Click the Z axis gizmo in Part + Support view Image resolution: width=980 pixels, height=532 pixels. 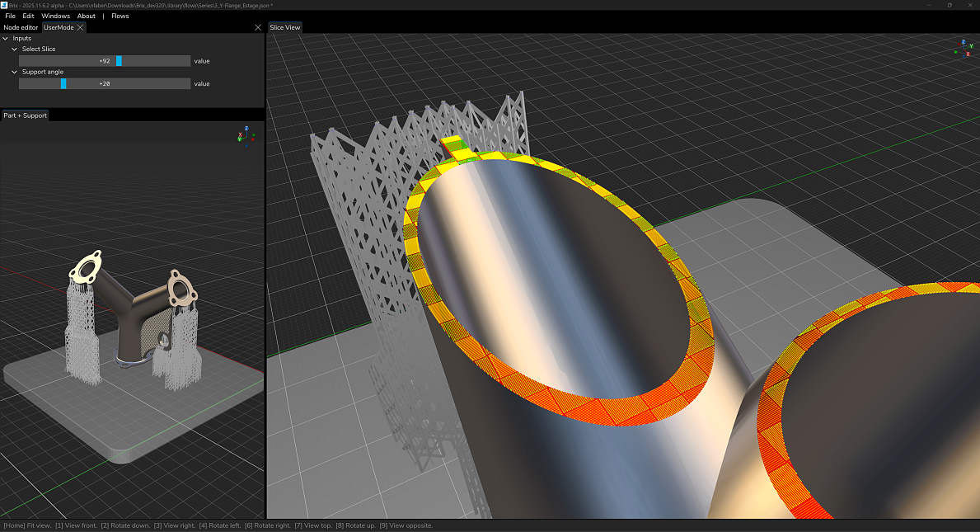click(246, 128)
